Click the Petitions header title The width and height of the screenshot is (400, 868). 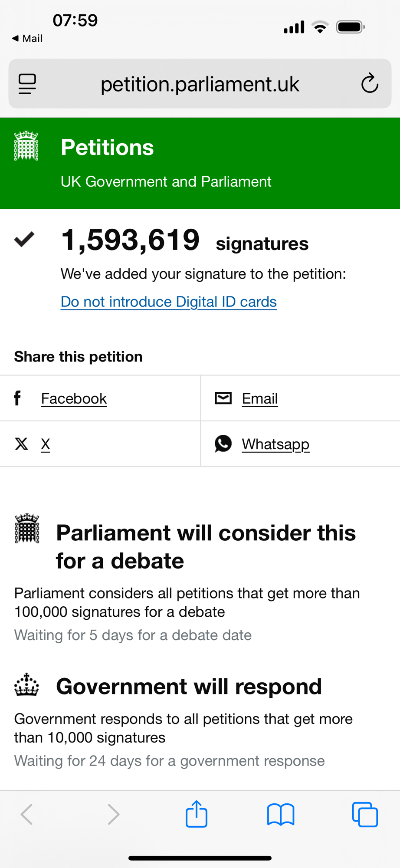point(107,148)
